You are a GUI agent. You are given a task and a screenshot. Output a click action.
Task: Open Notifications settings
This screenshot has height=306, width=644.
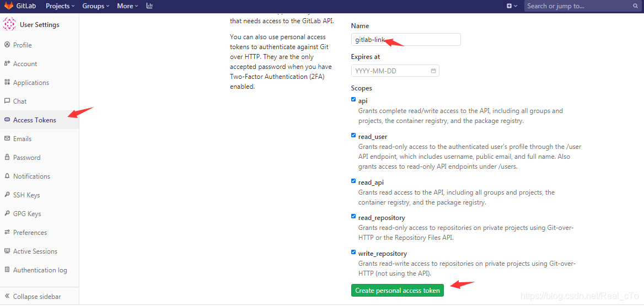[40, 176]
